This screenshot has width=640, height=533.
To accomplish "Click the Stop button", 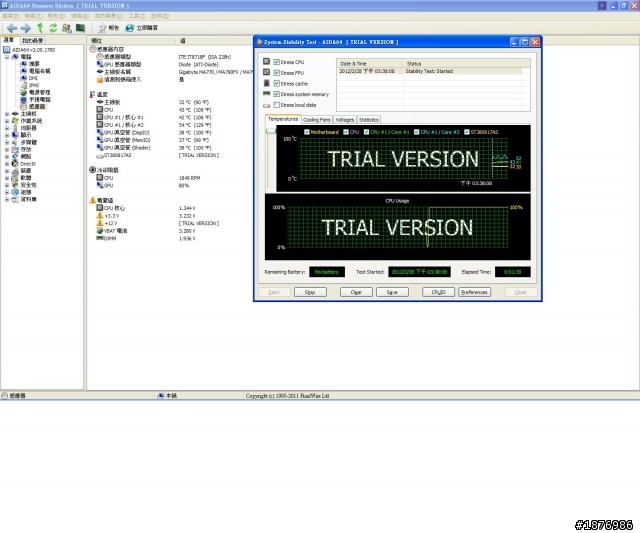I will pos(310,292).
